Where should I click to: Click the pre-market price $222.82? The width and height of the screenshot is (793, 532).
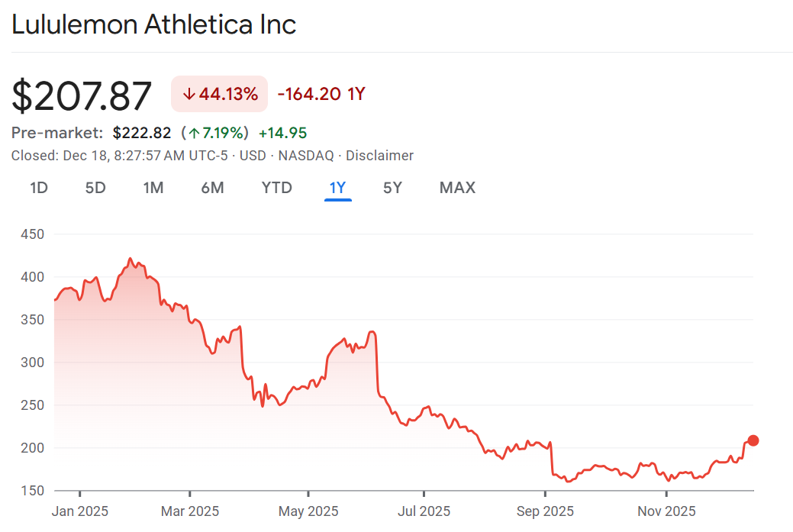coord(142,133)
